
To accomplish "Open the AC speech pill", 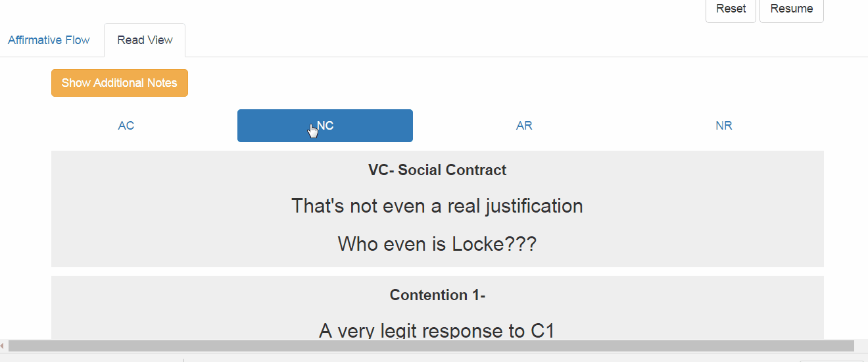I will tap(126, 126).
